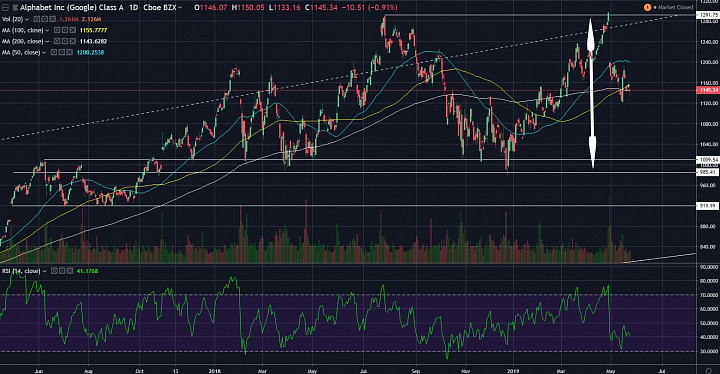The width and height of the screenshot is (720, 374).
Task: Click the flag icon beside Alphabet Inc title
Action: click(x=15, y=8)
